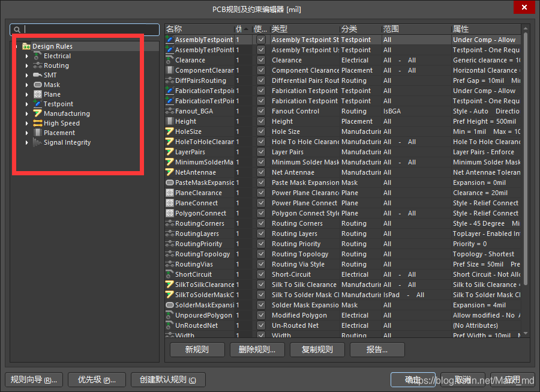Sort by the 类型 column header
This screenshot has width=540, height=392.
[303, 29]
